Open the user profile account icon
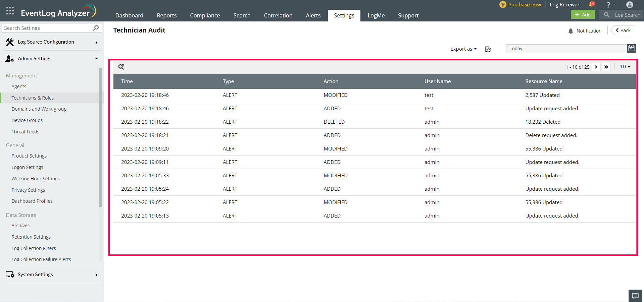644x302 pixels. pyautogui.click(x=630, y=5)
